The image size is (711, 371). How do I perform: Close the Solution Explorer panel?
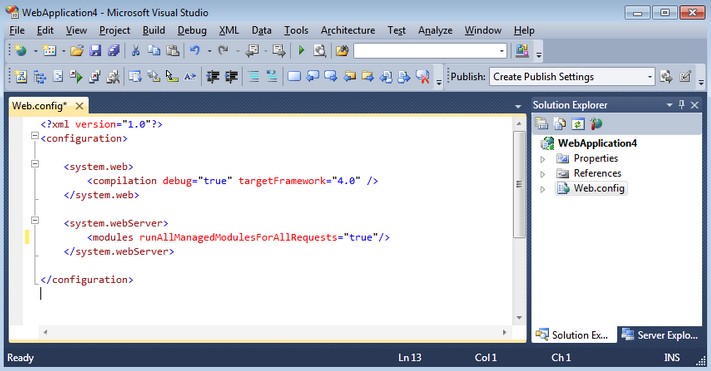click(x=694, y=105)
